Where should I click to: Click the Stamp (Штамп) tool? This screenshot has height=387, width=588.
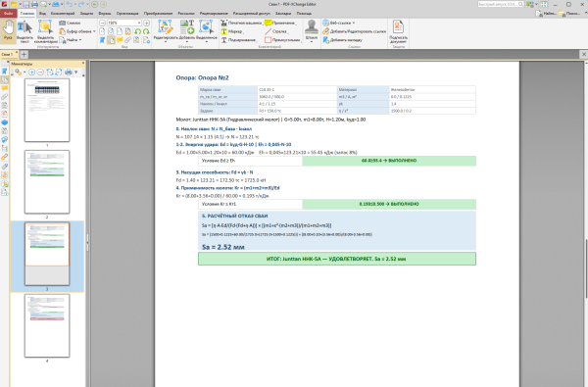tap(312, 31)
